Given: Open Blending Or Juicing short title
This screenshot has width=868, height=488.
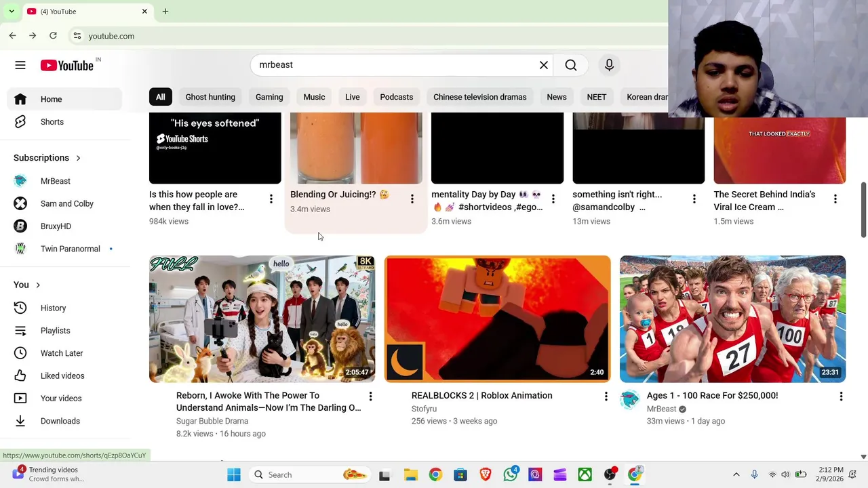Looking at the screenshot, I should pos(339,195).
